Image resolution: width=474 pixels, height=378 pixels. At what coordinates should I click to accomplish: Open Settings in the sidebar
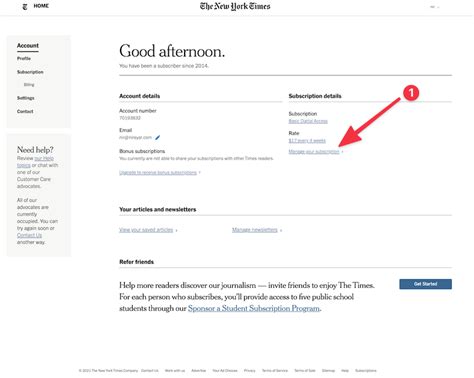pyautogui.click(x=26, y=98)
